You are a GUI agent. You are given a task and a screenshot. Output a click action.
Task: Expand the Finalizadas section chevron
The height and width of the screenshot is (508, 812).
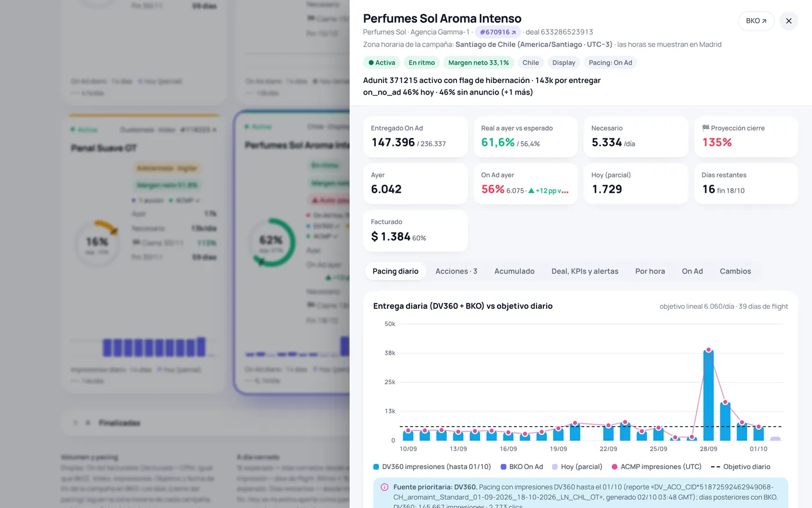point(75,423)
